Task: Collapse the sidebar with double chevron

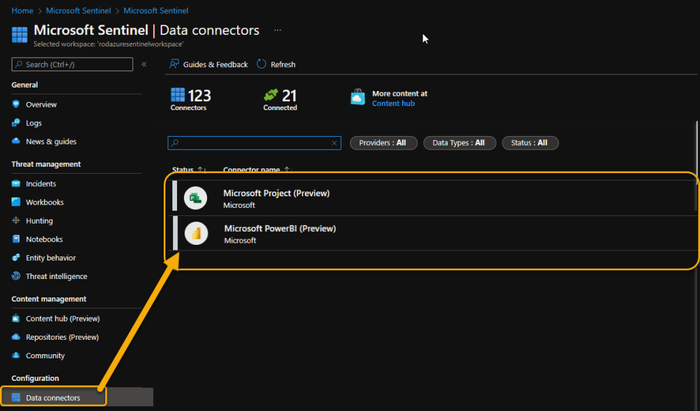Action: pyautogui.click(x=144, y=64)
